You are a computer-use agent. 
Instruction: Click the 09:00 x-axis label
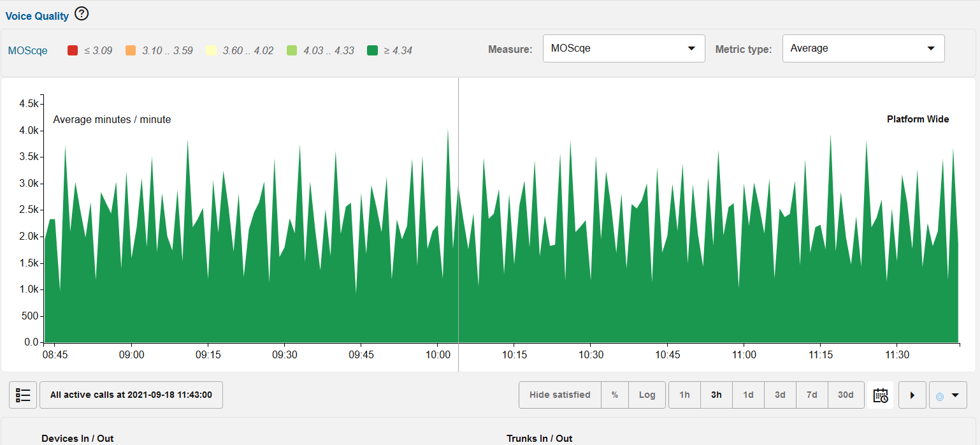132,355
